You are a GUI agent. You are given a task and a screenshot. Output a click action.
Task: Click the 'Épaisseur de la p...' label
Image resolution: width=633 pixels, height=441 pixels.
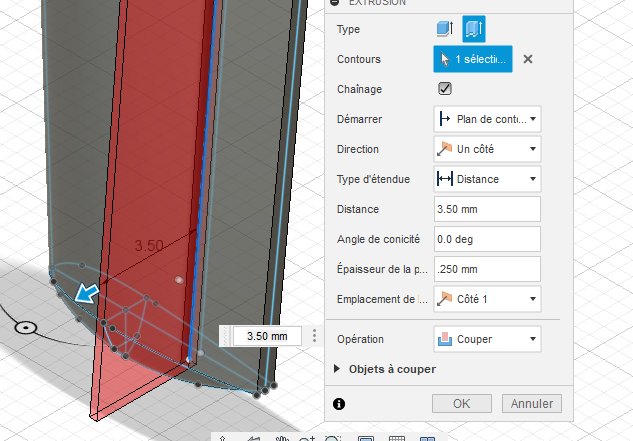point(382,269)
